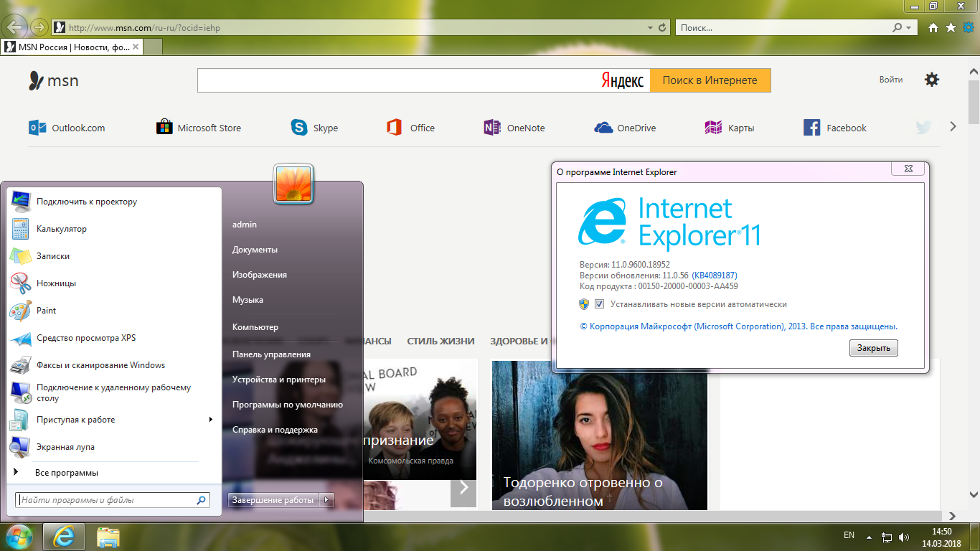Click the MSN logo on the page
980x551 pixels.
pos(53,80)
